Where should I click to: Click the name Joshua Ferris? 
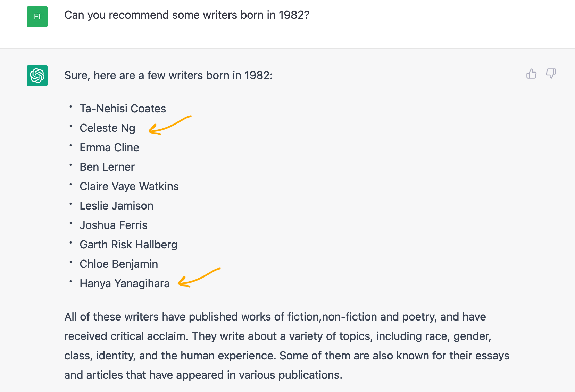(114, 225)
